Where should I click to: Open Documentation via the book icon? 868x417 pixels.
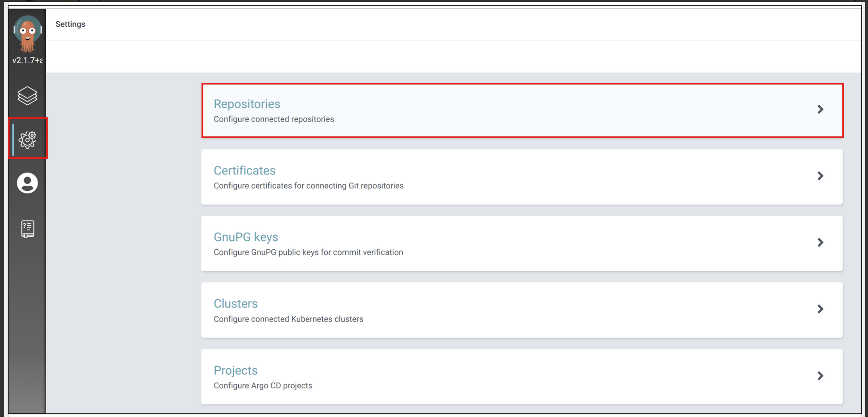tap(27, 229)
